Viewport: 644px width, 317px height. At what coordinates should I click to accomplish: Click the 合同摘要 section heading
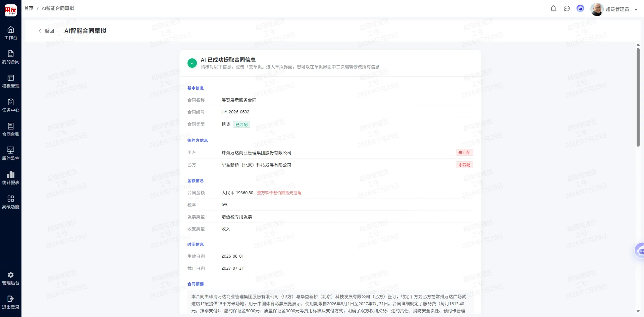pos(196,284)
